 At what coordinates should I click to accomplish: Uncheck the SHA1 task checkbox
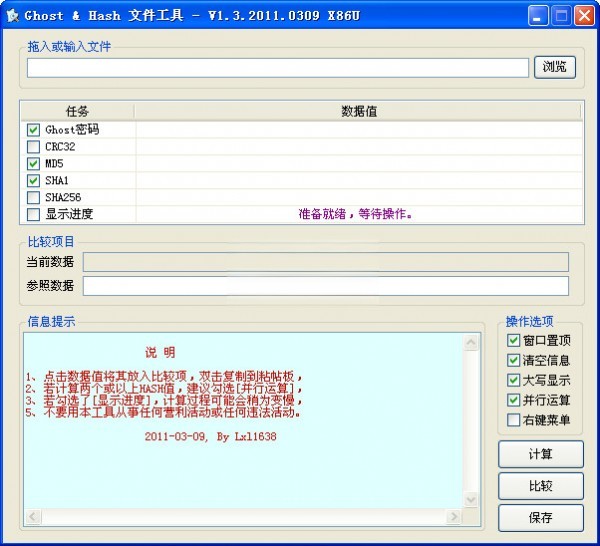[x=34, y=180]
